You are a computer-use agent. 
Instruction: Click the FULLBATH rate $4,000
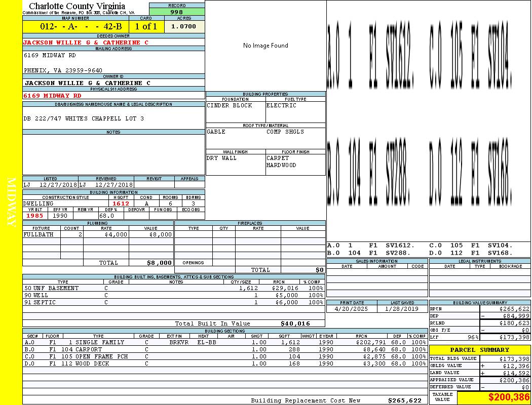116,234
